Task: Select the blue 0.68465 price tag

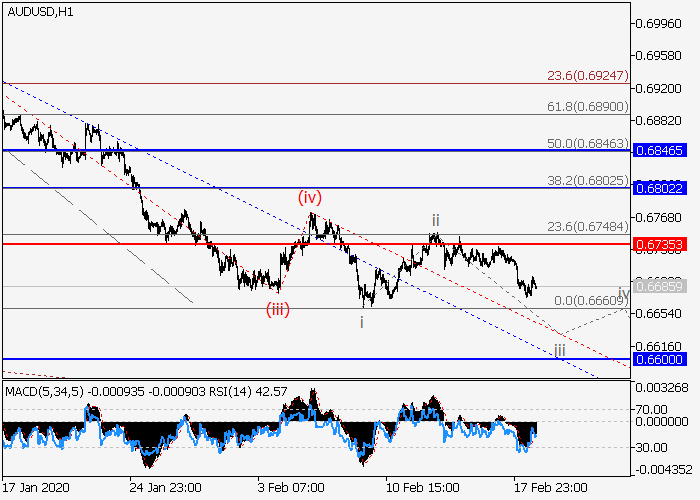Action: coord(659,150)
